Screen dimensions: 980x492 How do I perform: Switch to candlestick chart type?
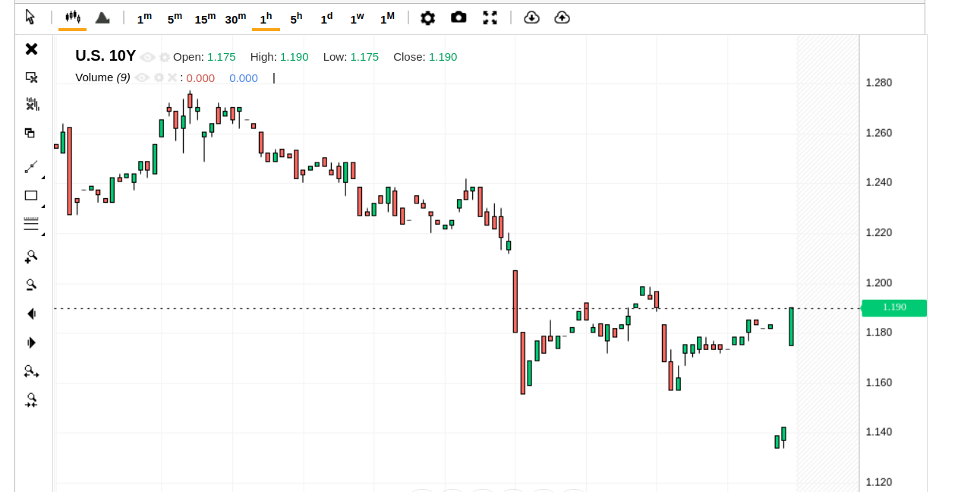click(72, 17)
